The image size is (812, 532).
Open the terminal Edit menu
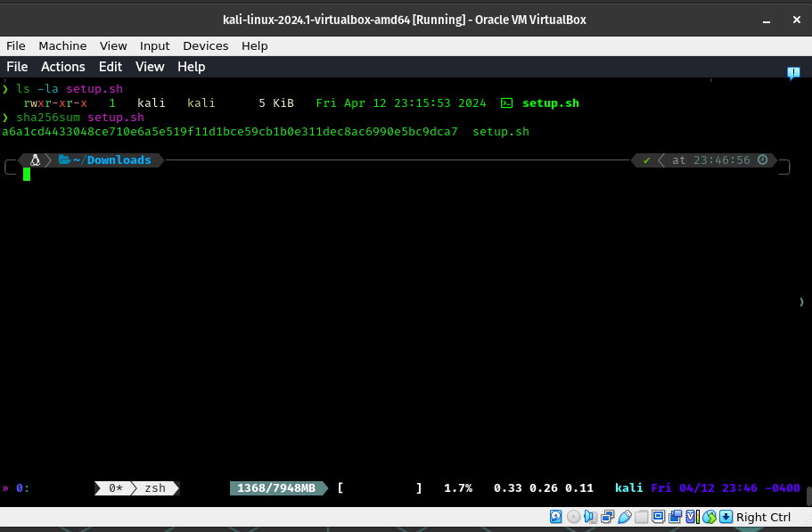111,67
